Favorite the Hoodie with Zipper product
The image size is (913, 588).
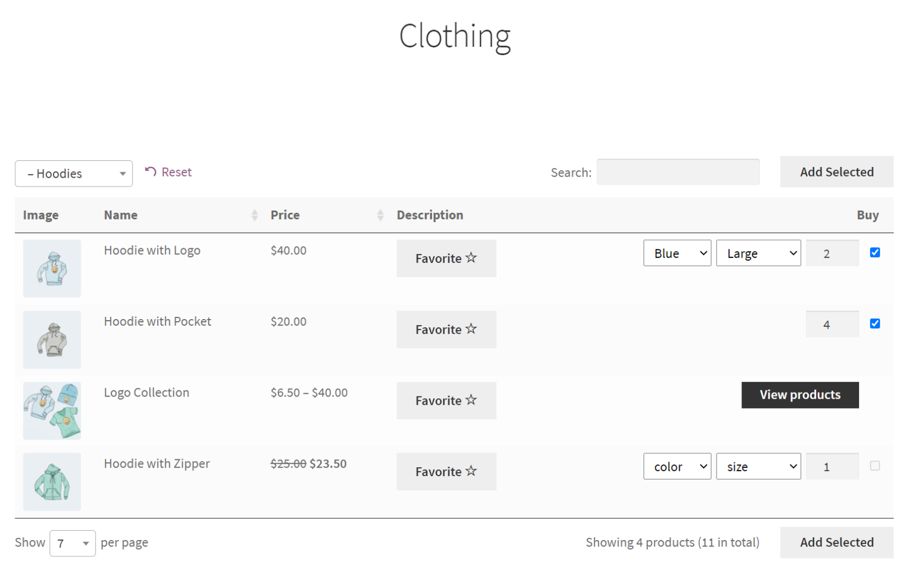(x=446, y=472)
